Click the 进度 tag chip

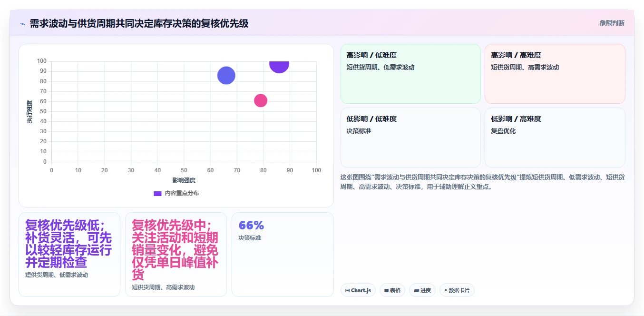[x=422, y=290]
